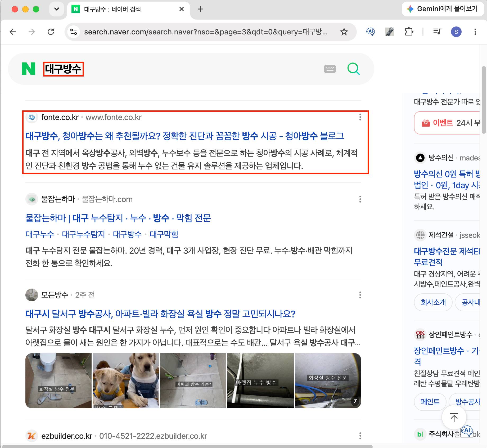The height and width of the screenshot is (448, 487).
Task: Click fonte.co.kr favicon
Action: [x=32, y=117]
